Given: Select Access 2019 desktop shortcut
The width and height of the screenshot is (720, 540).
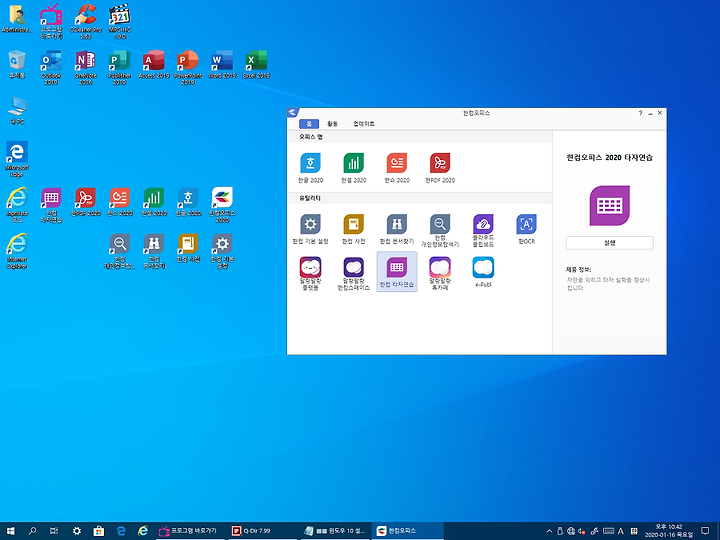Looking at the screenshot, I should pos(154,65).
